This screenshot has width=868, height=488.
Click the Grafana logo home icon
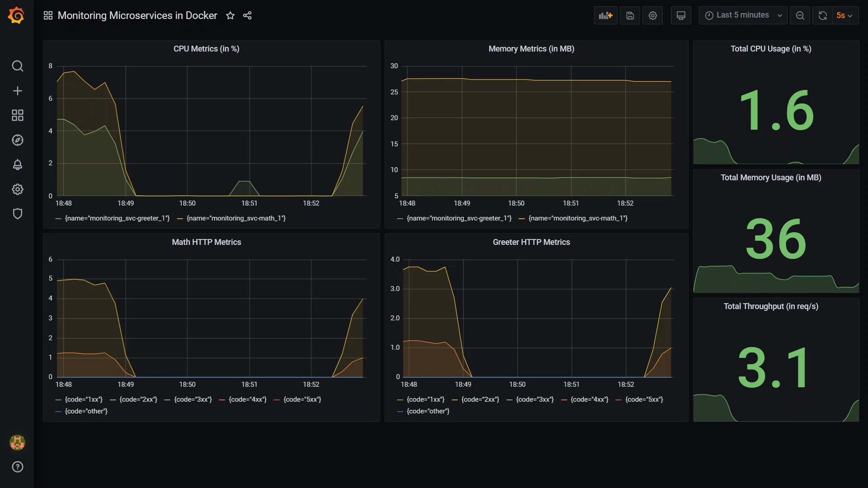click(16, 15)
